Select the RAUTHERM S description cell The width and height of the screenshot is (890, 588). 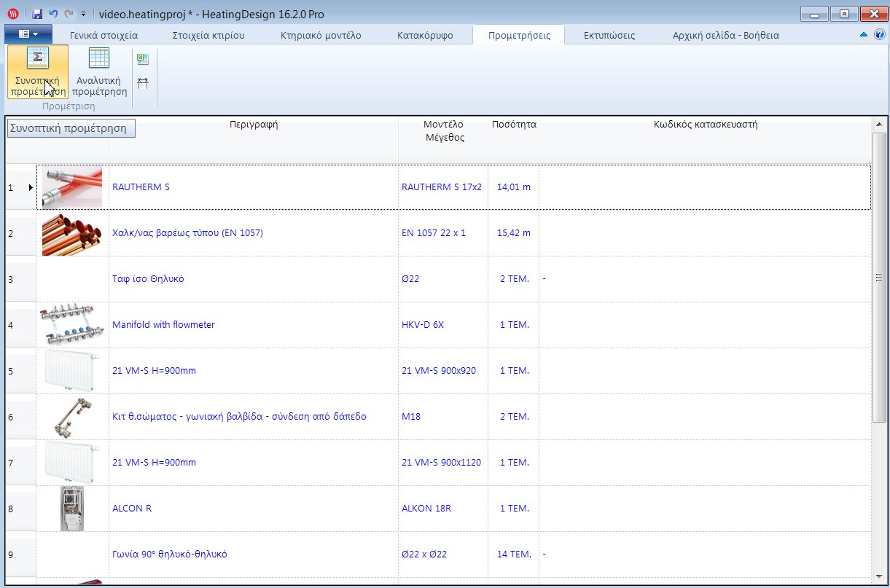[x=253, y=187]
